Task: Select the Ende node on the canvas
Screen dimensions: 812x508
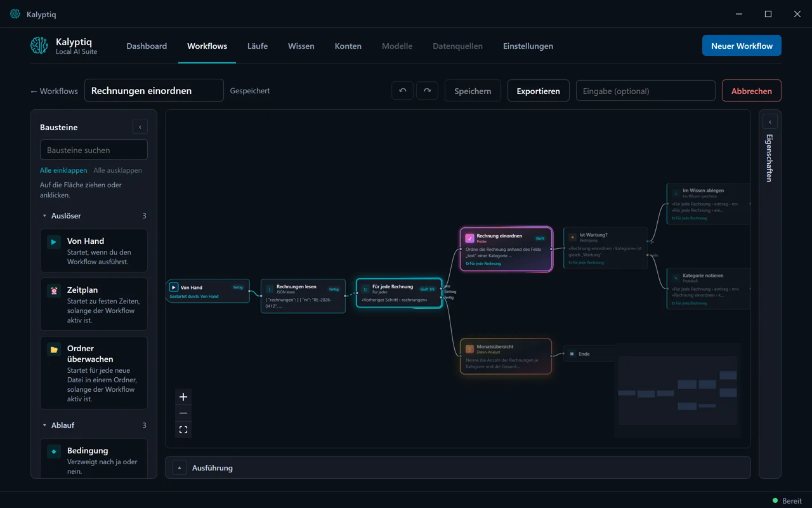Action: (589, 354)
